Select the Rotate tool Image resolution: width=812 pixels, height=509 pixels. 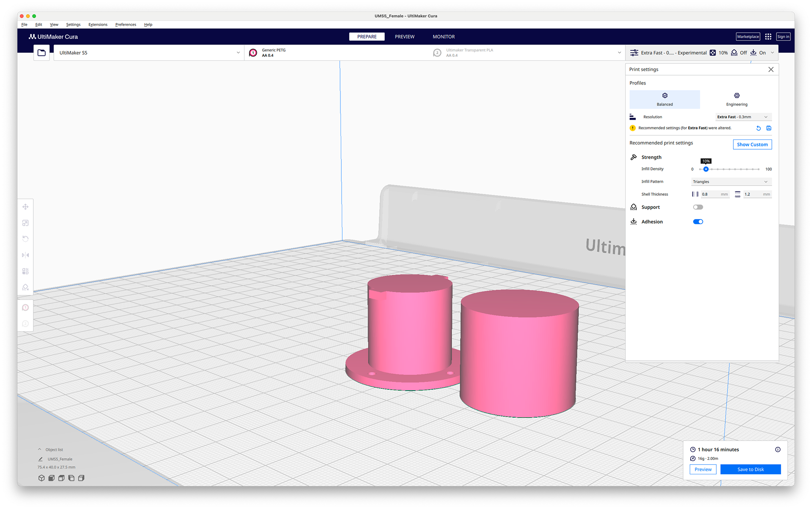[25, 239]
